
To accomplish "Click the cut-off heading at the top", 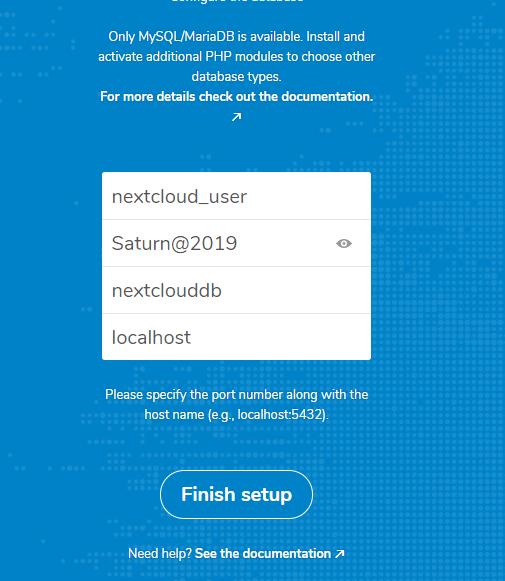I will tap(237, 1).
